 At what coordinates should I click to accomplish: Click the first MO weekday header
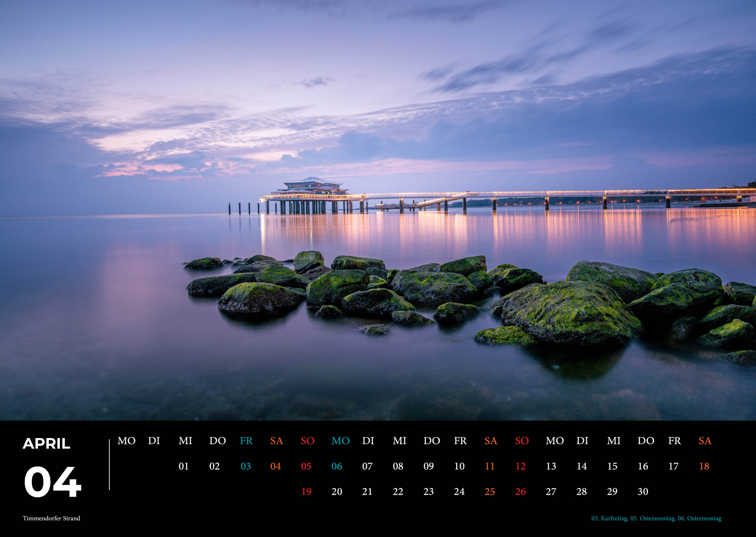click(x=127, y=441)
